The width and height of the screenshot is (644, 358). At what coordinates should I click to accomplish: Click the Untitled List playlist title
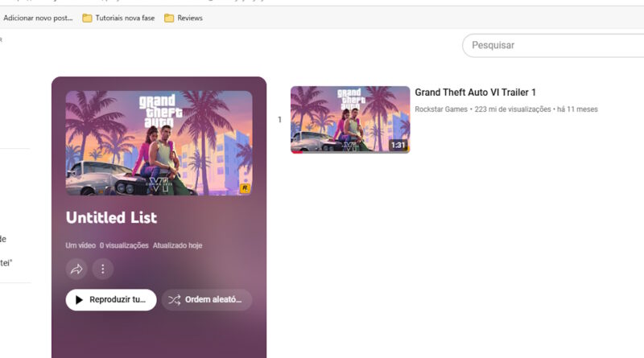click(x=111, y=217)
